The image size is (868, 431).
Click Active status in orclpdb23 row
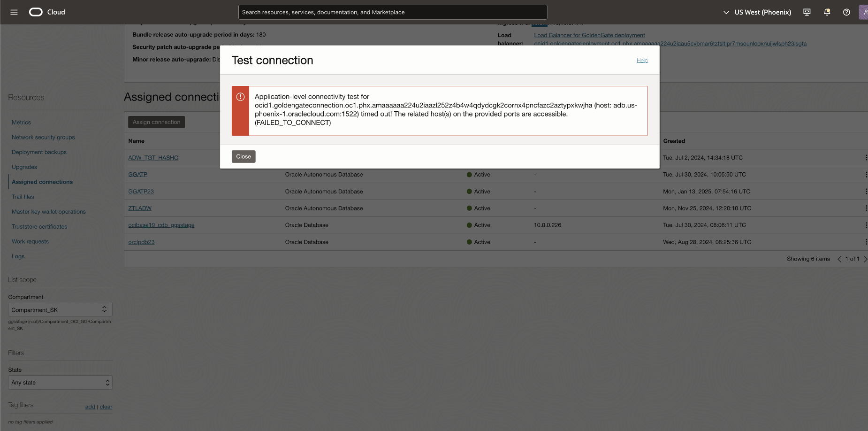tap(479, 242)
